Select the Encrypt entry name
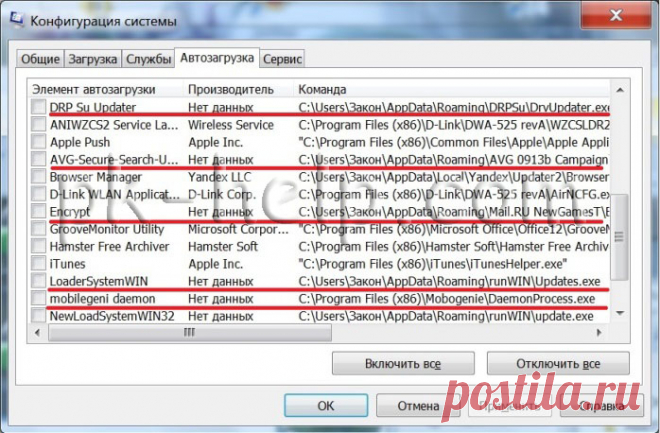660x433 pixels. click(69, 211)
